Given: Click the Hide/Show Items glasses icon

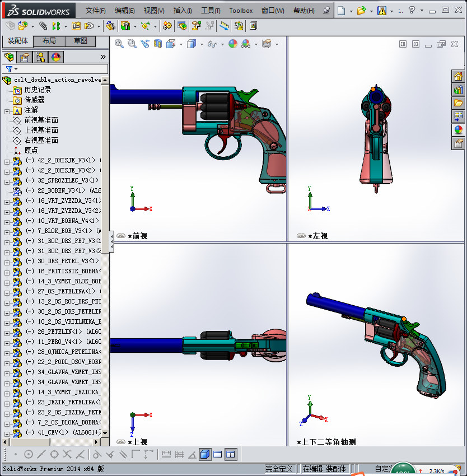Looking at the screenshot, I should click(212, 44).
